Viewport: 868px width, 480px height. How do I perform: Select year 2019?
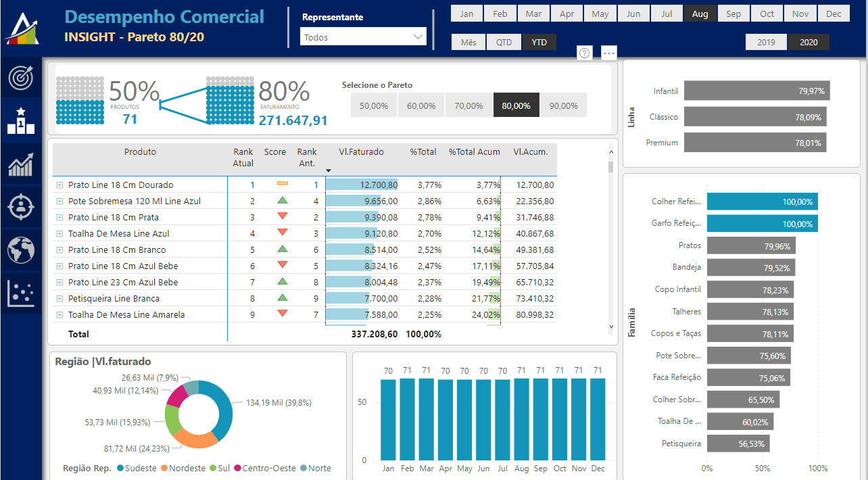pyautogui.click(x=766, y=42)
